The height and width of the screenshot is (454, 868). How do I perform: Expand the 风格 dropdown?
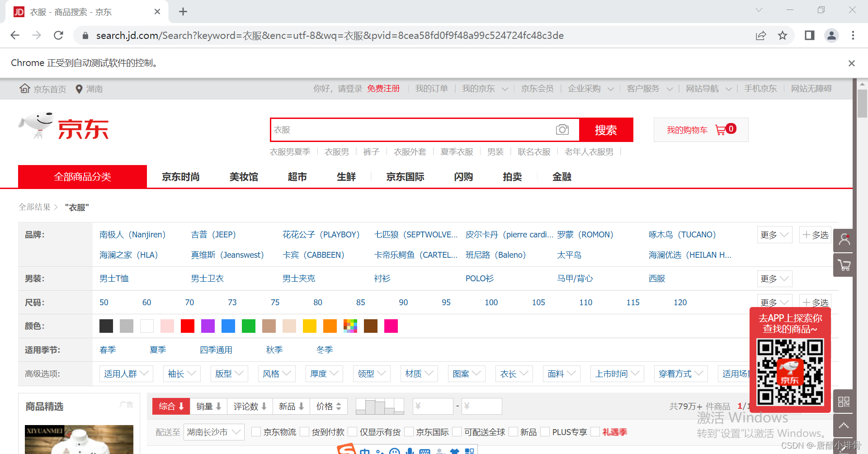click(277, 374)
